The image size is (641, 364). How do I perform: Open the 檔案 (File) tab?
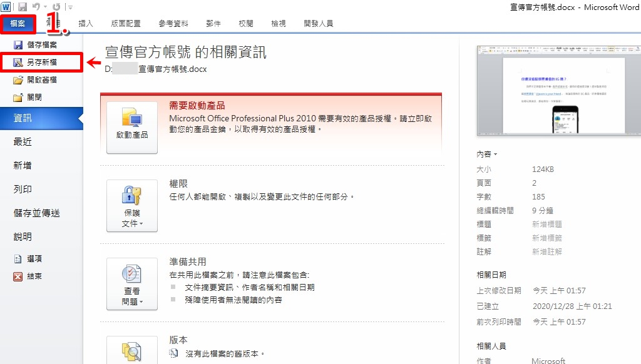[18, 24]
